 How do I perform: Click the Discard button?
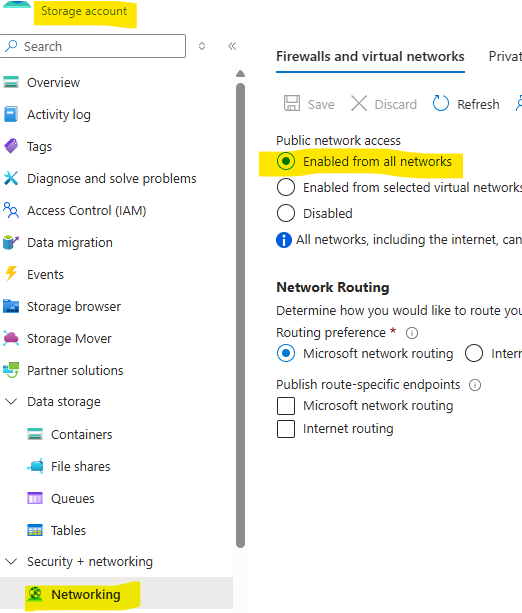[384, 104]
